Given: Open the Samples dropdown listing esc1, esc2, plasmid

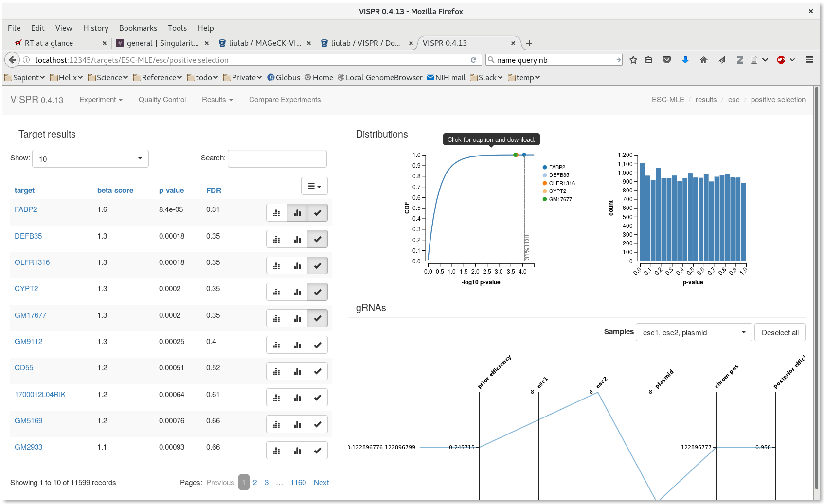Looking at the screenshot, I should pyautogui.click(x=693, y=332).
